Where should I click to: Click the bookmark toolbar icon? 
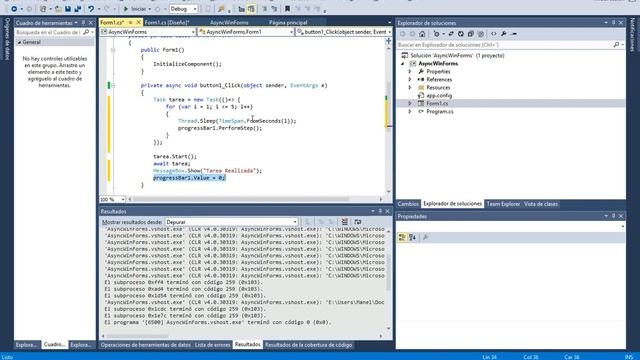point(287,9)
